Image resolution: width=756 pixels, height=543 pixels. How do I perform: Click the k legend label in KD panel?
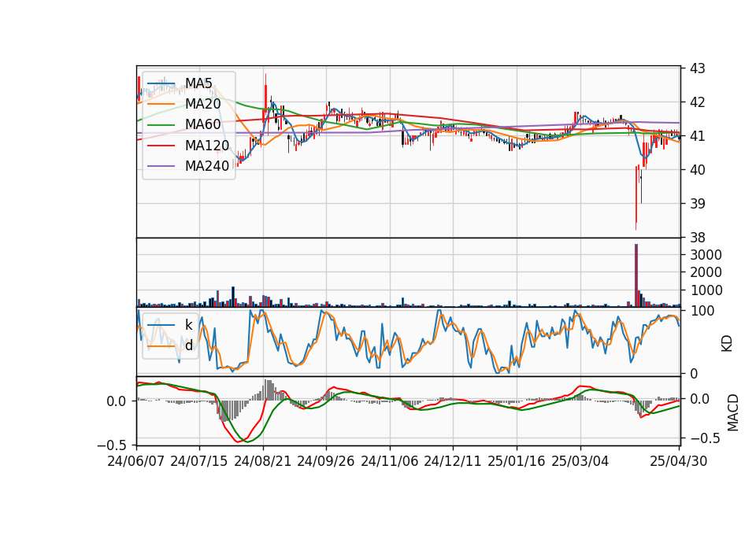coord(188,324)
